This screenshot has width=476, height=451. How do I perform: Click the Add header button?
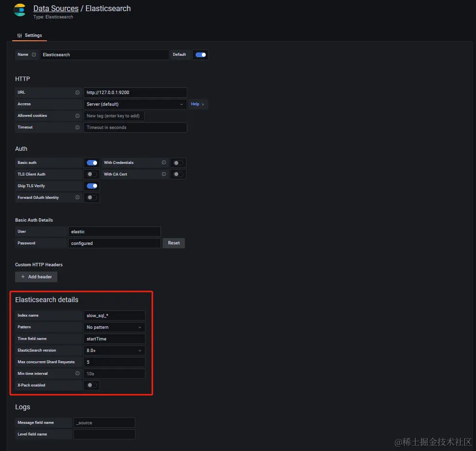pos(36,277)
